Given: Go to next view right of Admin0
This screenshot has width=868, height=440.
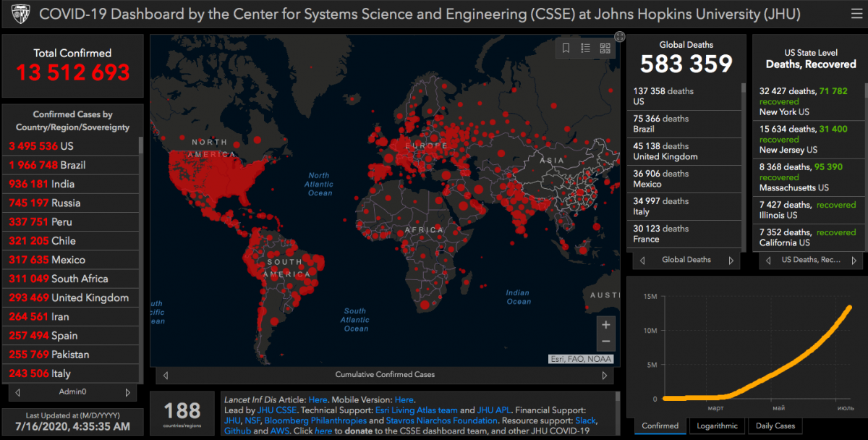Looking at the screenshot, I should (128, 392).
